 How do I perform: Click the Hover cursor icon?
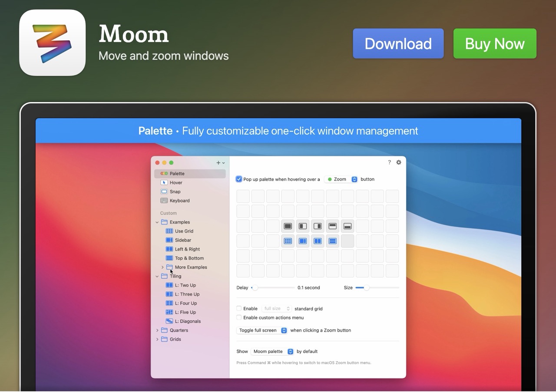(164, 183)
